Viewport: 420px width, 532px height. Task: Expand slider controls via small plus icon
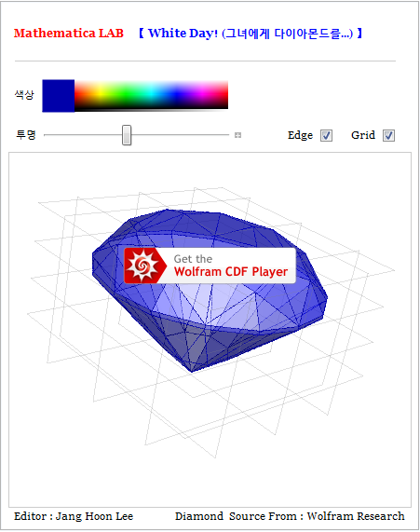[x=237, y=135]
